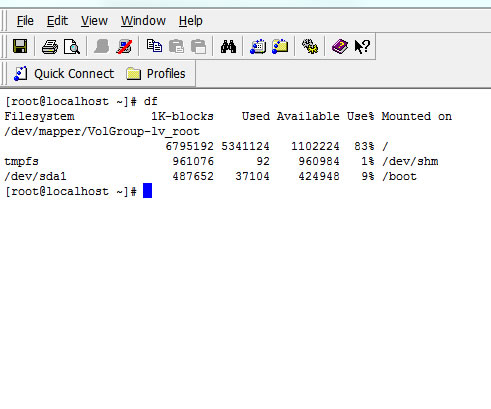Click the Save floppy disk icon
This screenshot has width=491, height=409.
20,46
